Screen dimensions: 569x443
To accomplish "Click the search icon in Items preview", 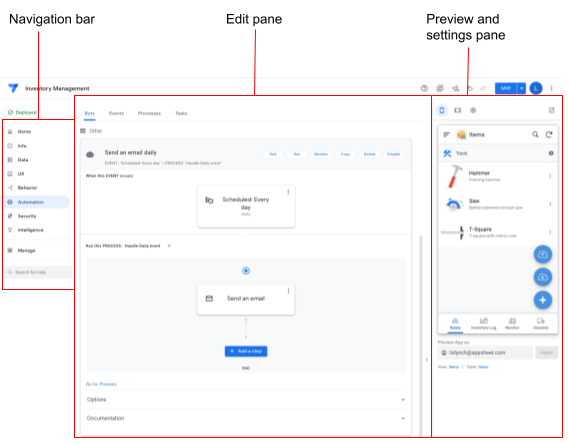I will tap(535, 135).
